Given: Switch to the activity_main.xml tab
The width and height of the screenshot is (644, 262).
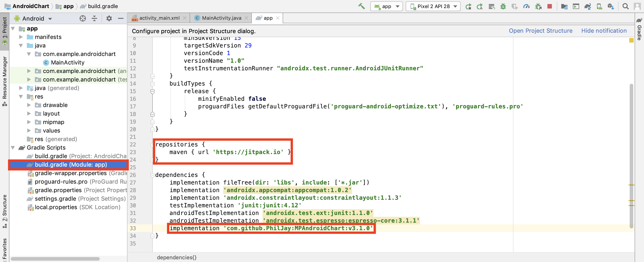Looking at the screenshot, I should (159, 18).
